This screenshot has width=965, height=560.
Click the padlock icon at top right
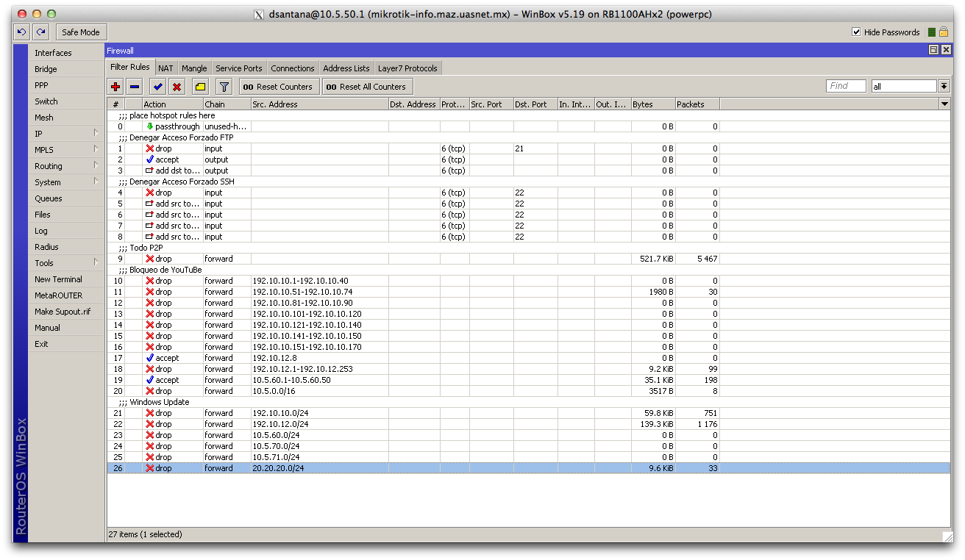[x=944, y=32]
